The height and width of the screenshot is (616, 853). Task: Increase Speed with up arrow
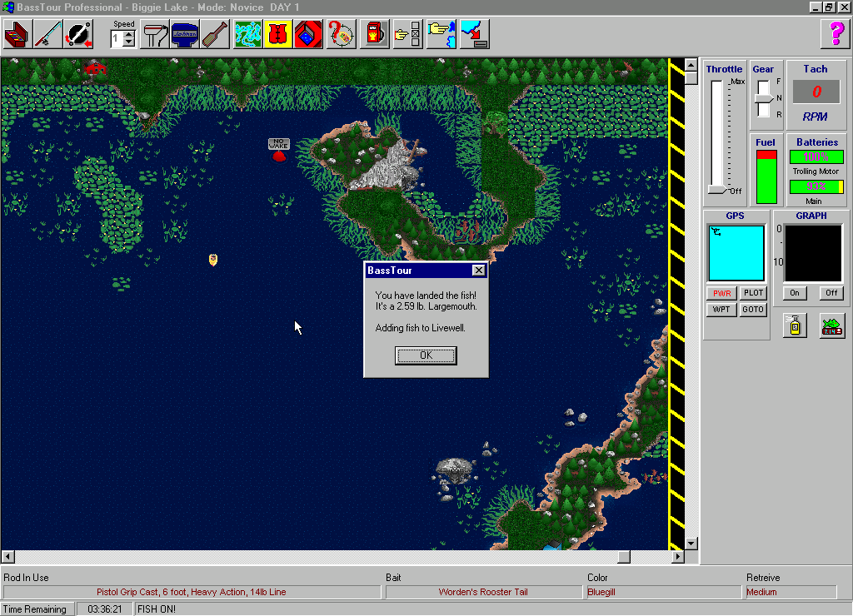pos(129,35)
